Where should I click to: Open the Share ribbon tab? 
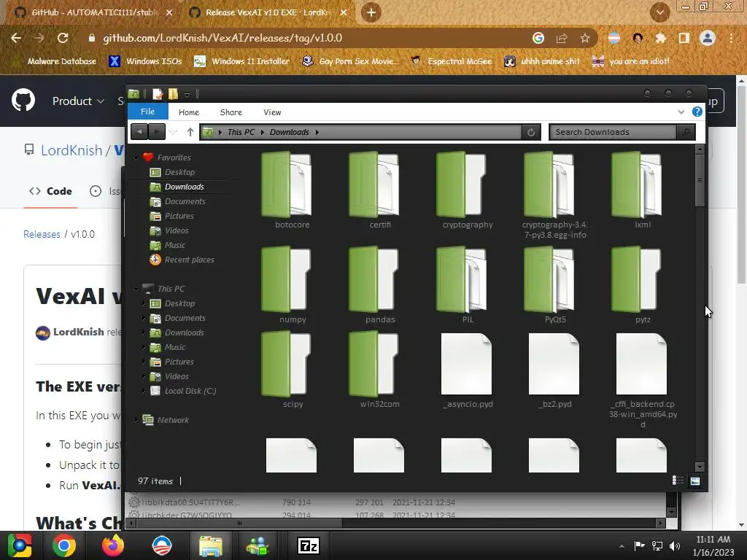(231, 112)
